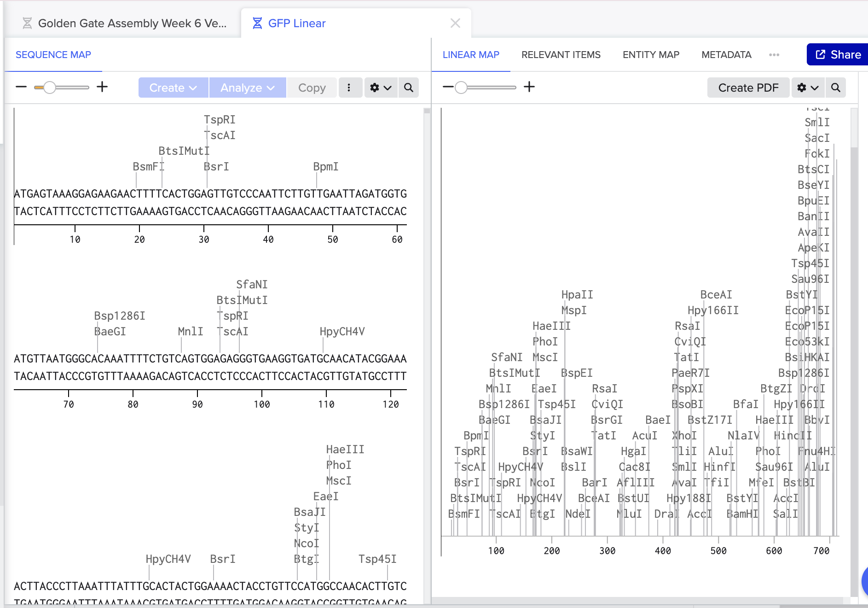Select HaeIII enzyme label in sequence map
Viewport: 868px width, 608px height.
[x=345, y=450]
